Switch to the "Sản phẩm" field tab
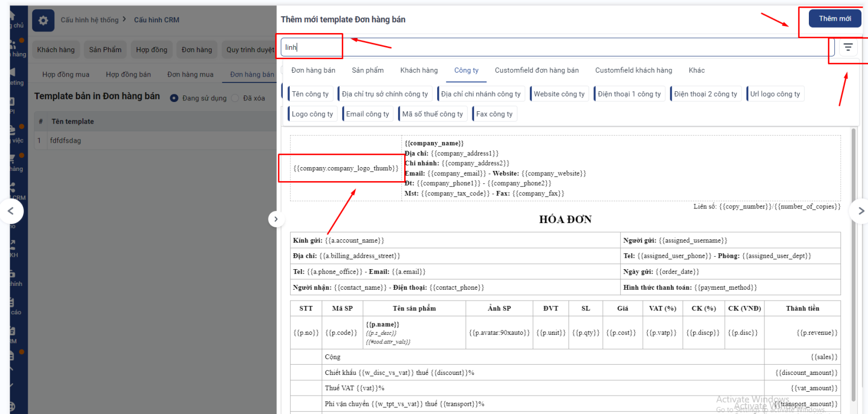The image size is (868, 414). pyautogui.click(x=367, y=71)
